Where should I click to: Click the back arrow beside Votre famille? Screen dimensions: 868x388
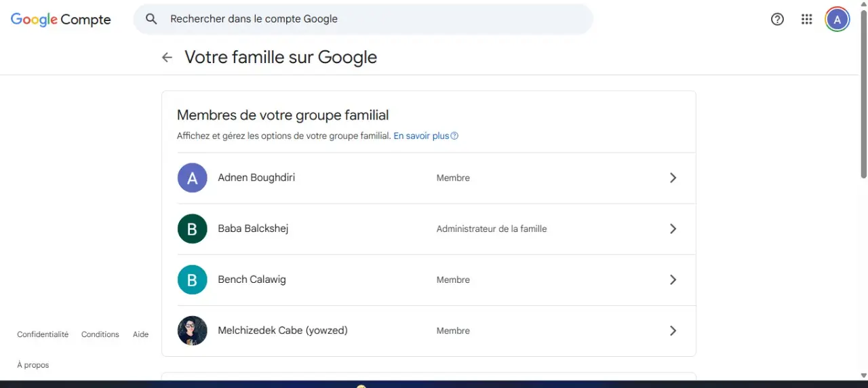167,58
